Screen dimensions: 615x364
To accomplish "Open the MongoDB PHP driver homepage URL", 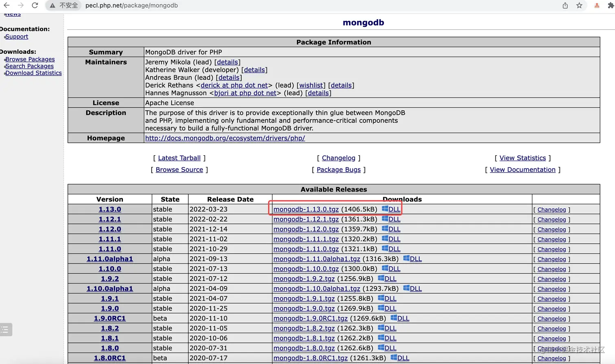I will [225, 138].
